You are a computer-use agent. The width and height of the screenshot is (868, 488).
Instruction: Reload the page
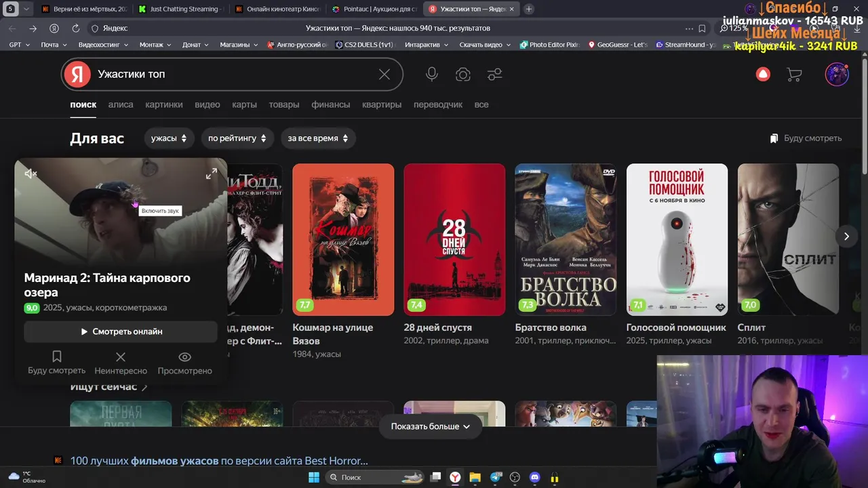pos(75,28)
